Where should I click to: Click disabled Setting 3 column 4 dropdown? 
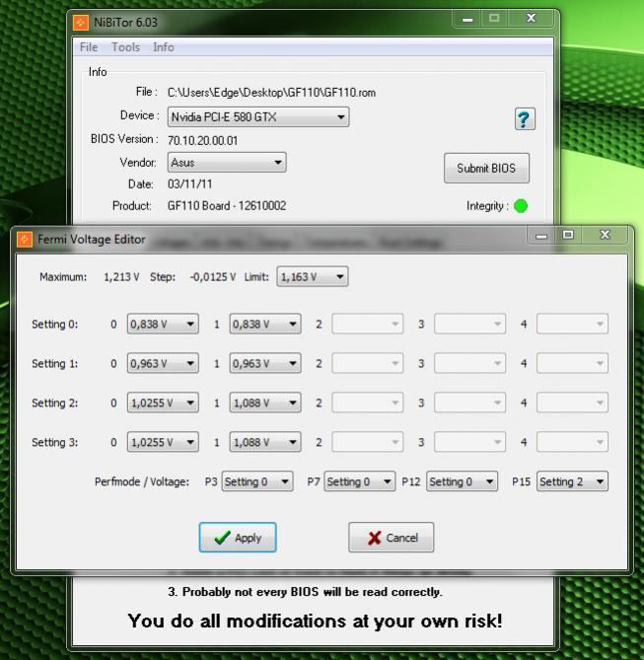(x=572, y=442)
